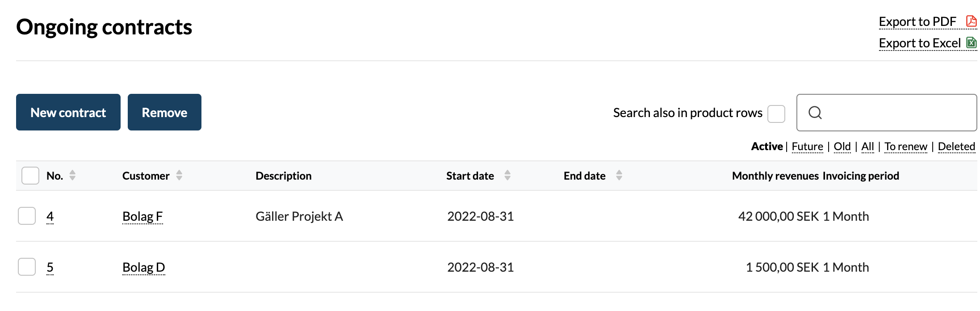Open contract number 5 link
The width and height of the screenshot is (980, 311).
click(50, 267)
